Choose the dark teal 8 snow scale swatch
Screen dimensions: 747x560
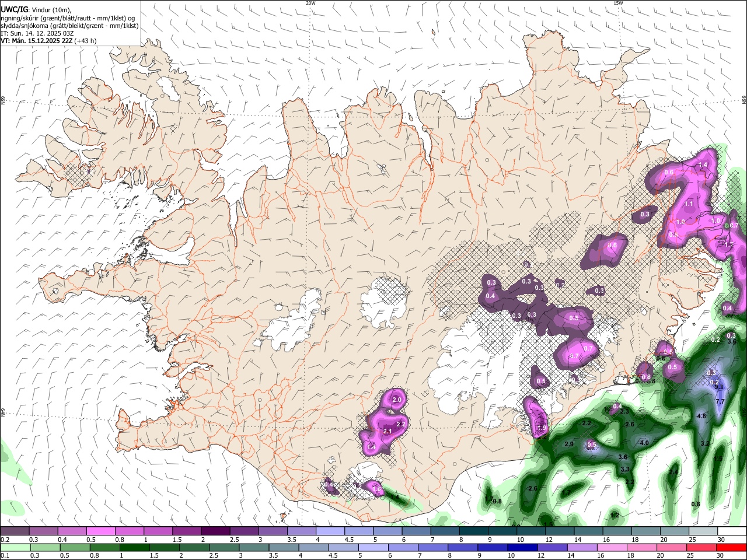pos(473,531)
